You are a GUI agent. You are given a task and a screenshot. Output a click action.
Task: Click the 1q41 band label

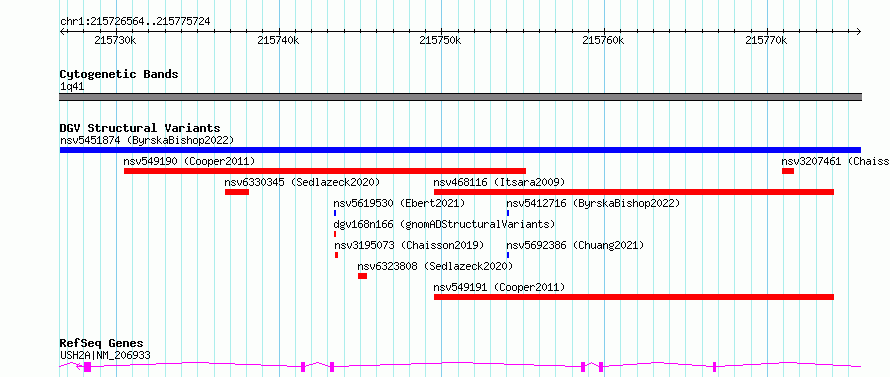click(x=72, y=86)
